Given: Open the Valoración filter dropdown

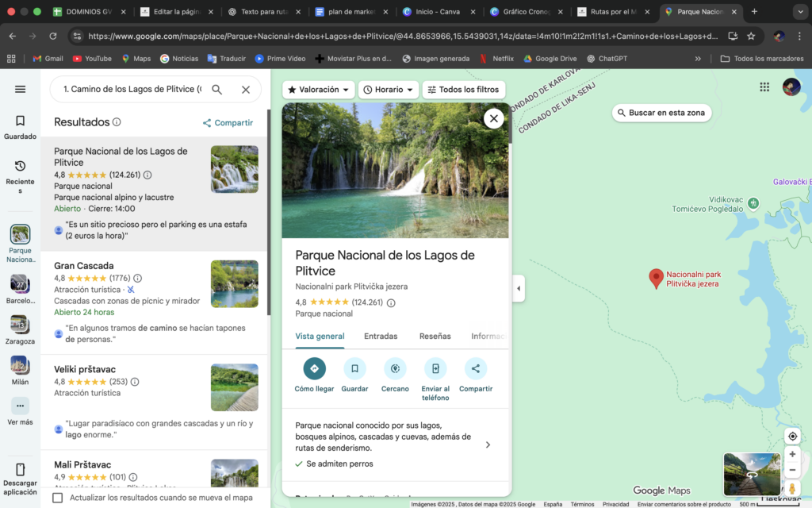Looking at the screenshot, I should pyautogui.click(x=319, y=90).
